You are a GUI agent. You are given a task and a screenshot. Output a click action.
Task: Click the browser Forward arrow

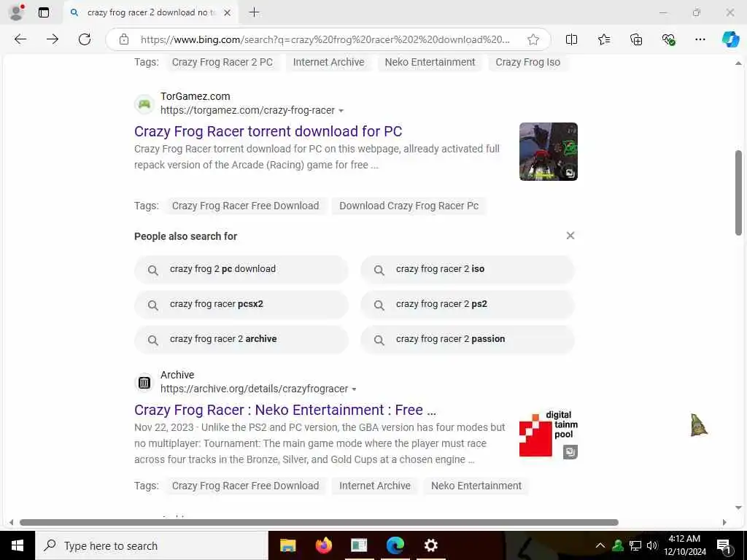[x=53, y=39]
